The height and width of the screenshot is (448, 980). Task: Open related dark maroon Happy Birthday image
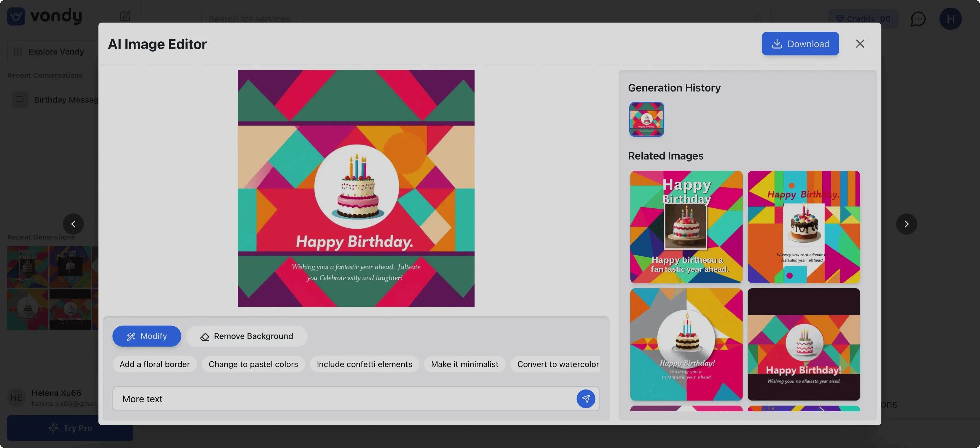click(x=804, y=344)
